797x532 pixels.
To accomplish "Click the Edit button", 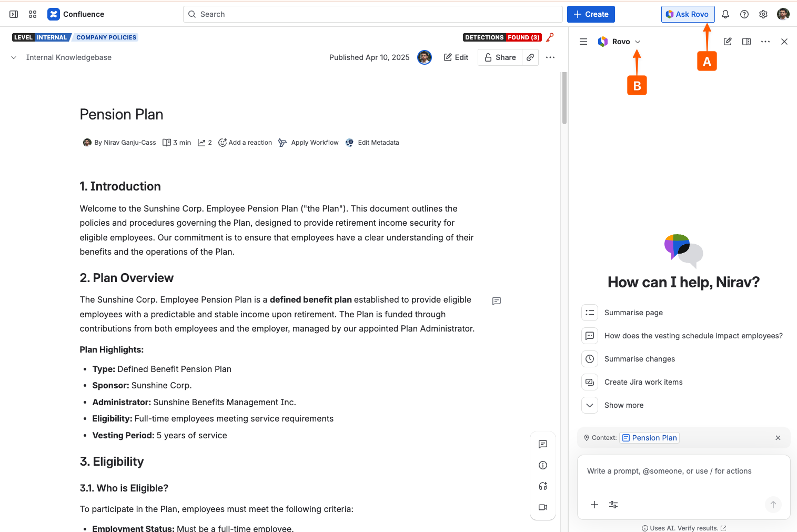I will pyautogui.click(x=456, y=57).
